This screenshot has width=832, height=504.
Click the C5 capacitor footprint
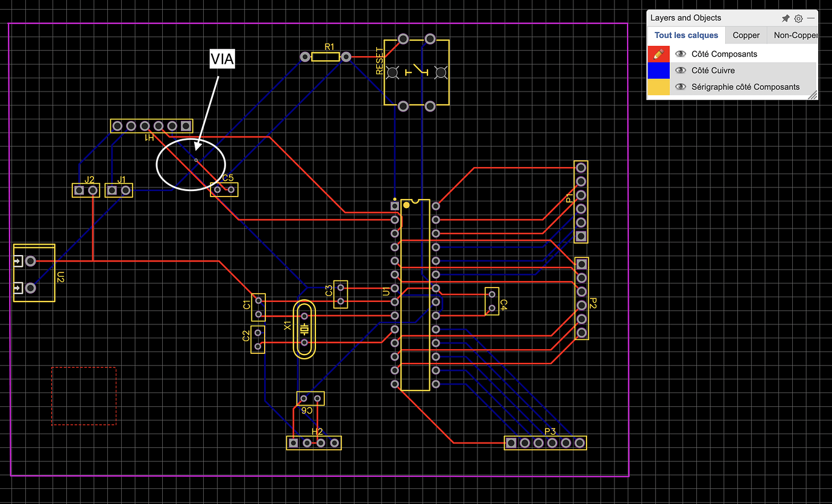click(223, 189)
